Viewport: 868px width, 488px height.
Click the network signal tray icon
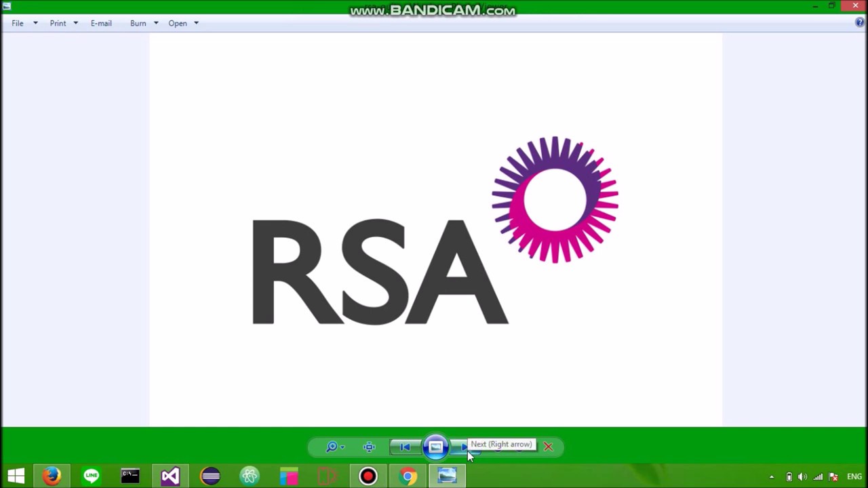tap(818, 477)
